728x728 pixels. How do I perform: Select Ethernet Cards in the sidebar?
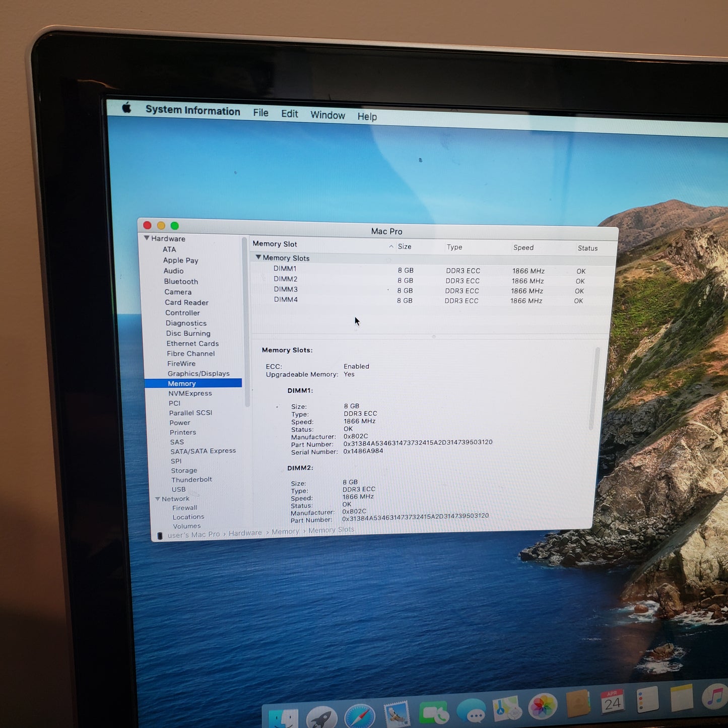click(x=192, y=344)
